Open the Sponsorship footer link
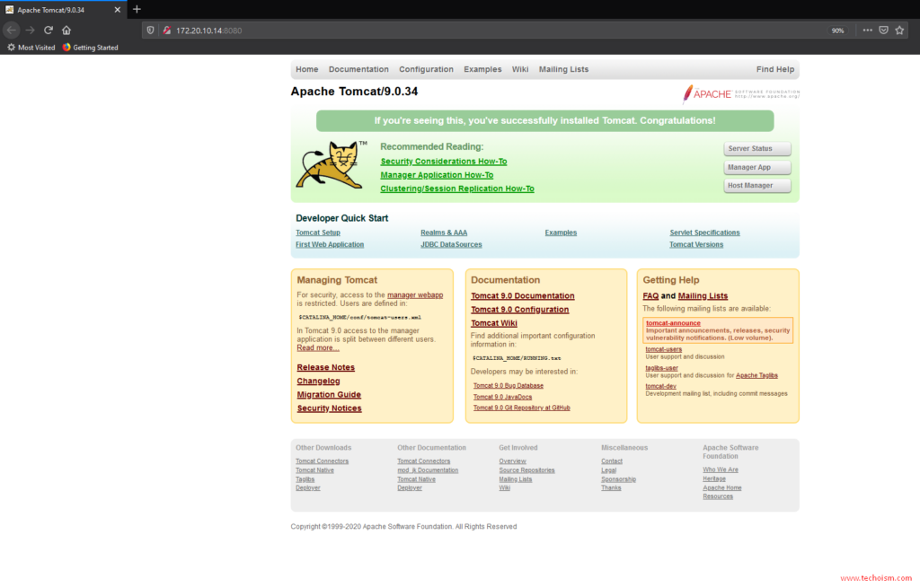920x588 pixels. pyautogui.click(x=618, y=479)
